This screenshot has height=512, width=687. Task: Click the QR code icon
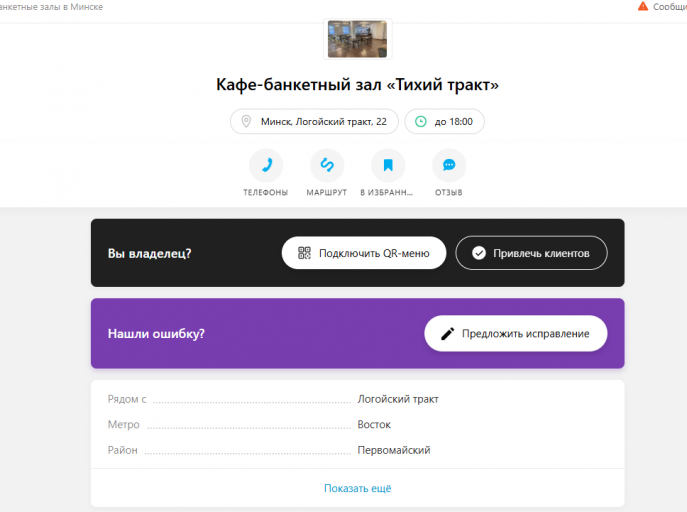[x=304, y=253]
